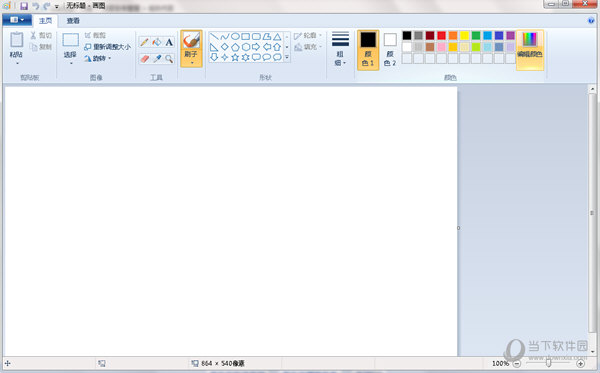
Task: Choose the Rounded rectangle shape
Action: coord(256,37)
